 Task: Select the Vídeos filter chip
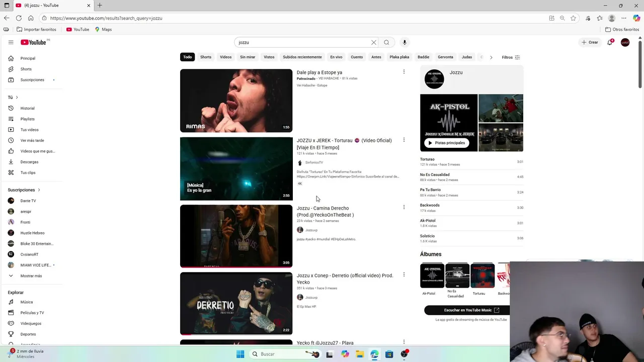tap(225, 57)
